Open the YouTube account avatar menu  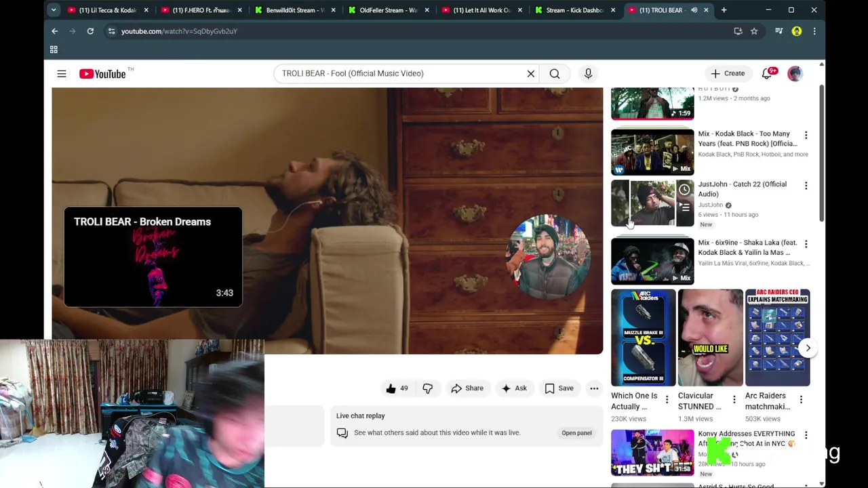[x=795, y=73]
